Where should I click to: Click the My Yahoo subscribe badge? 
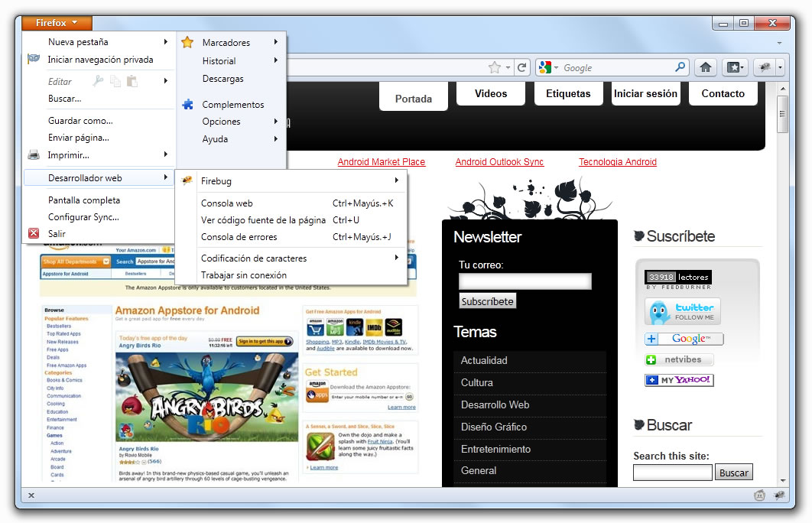pyautogui.click(x=679, y=380)
